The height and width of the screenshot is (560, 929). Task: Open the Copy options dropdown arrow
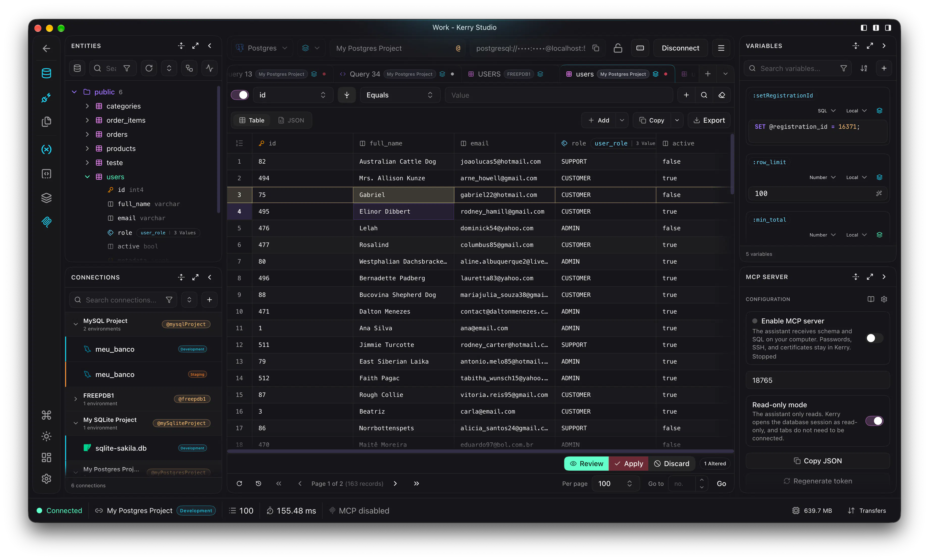click(677, 120)
